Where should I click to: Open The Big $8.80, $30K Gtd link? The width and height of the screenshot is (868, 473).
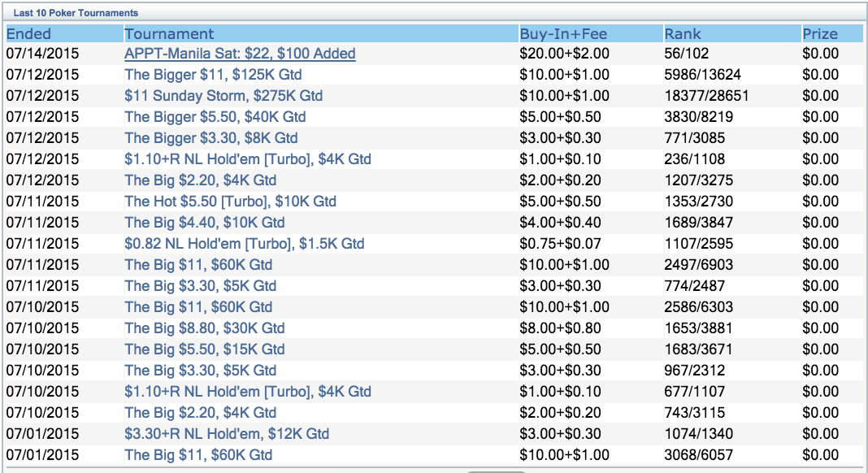coord(204,328)
